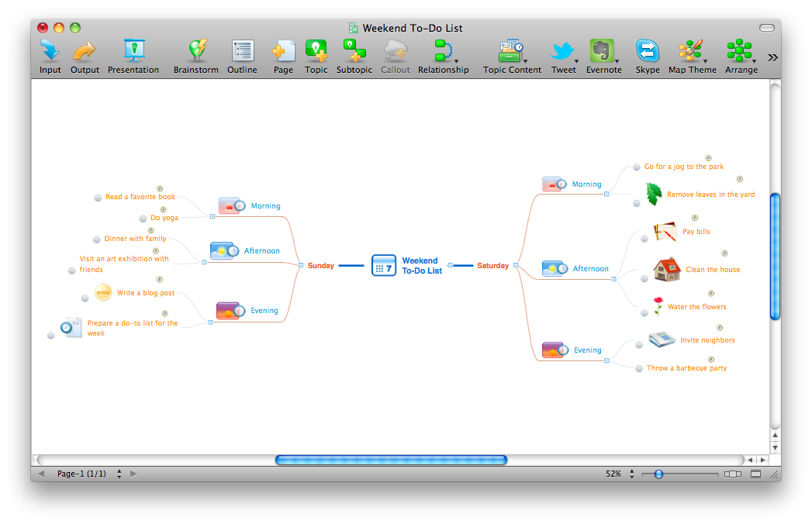Click the zoom slider handle

point(658,474)
